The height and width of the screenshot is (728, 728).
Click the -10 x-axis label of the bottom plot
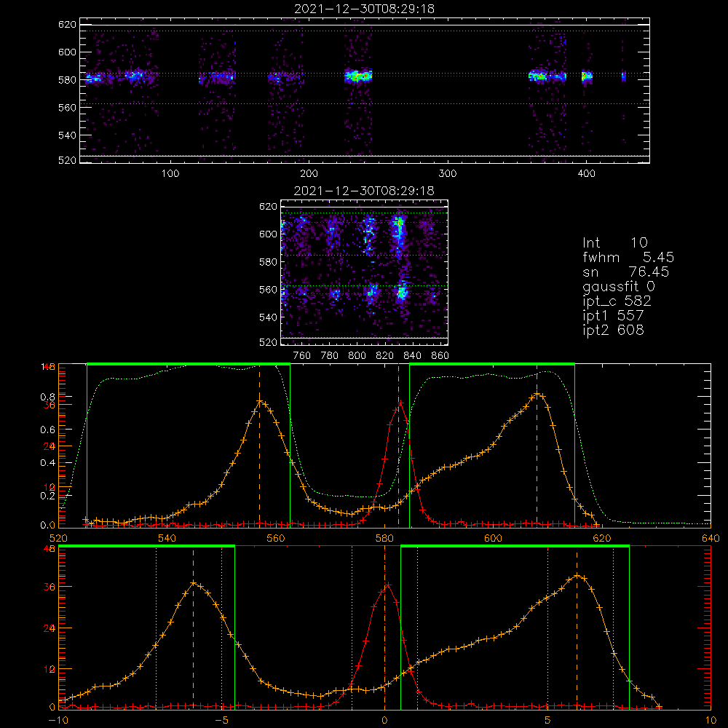coord(58,721)
